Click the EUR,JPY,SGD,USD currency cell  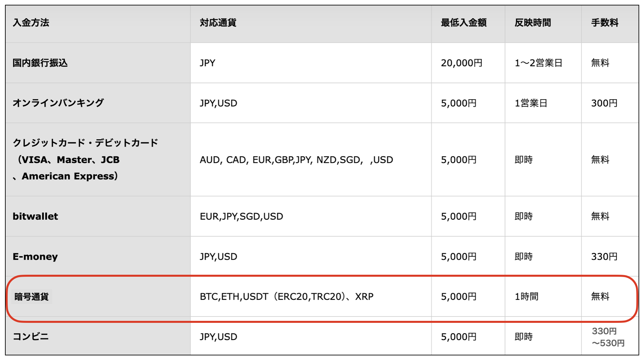click(x=241, y=216)
